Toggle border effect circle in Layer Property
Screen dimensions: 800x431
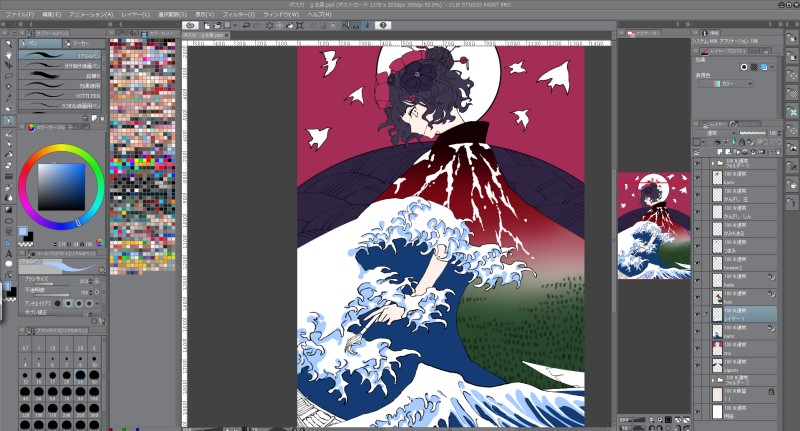[744, 67]
